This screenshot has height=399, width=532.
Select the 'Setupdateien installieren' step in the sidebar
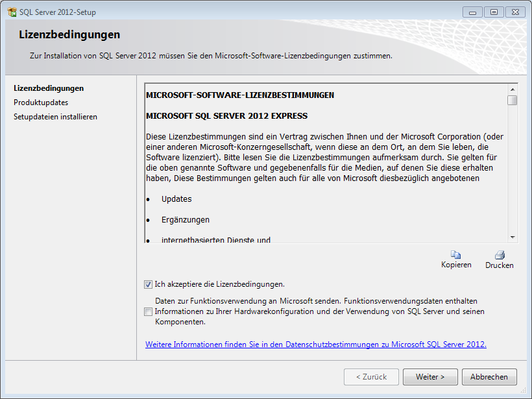55,117
